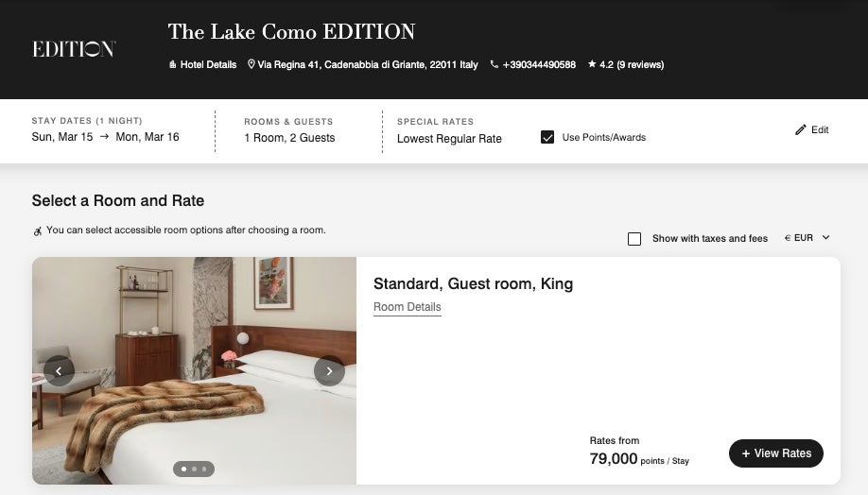Open Hotel Details link

[x=208, y=65]
